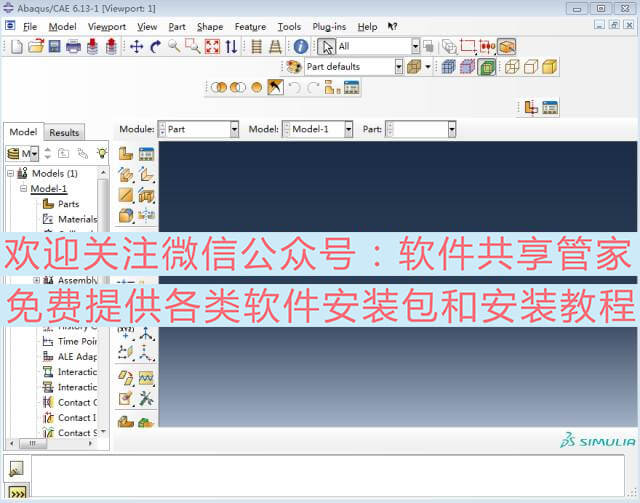Select the Rotate View tool
Image resolution: width=640 pixels, height=503 pixels.
[x=156, y=47]
